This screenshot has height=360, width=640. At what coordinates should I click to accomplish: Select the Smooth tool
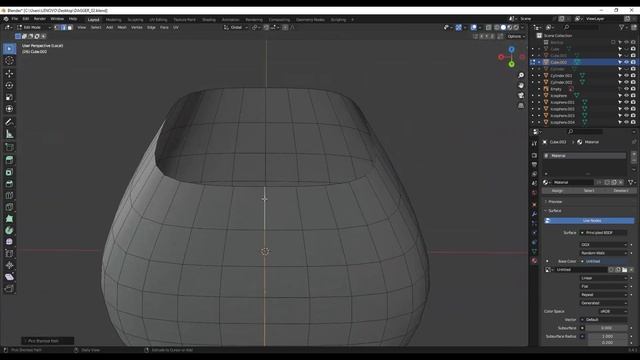9,242
